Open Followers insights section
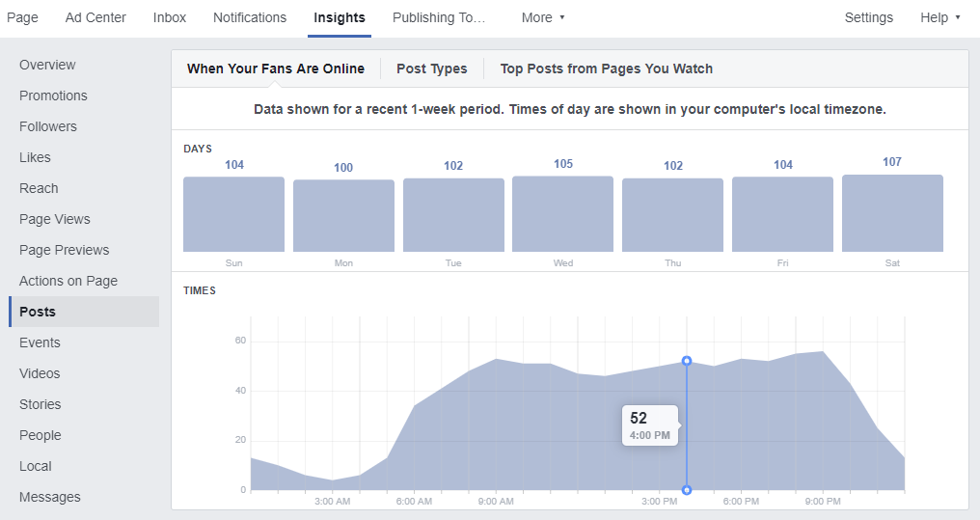980x520 pixels. tap(48, 126)
